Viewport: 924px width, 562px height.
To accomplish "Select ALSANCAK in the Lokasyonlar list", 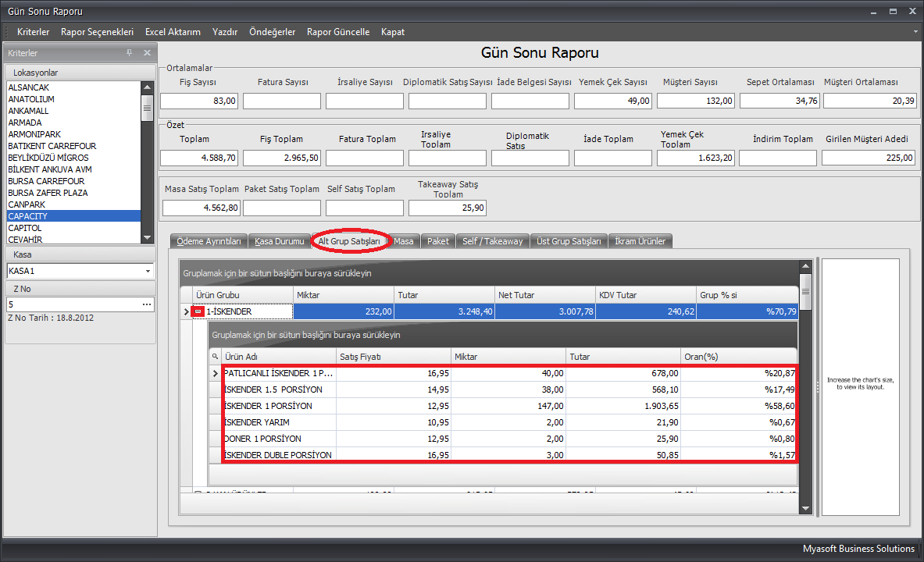I will pos(73,87).
